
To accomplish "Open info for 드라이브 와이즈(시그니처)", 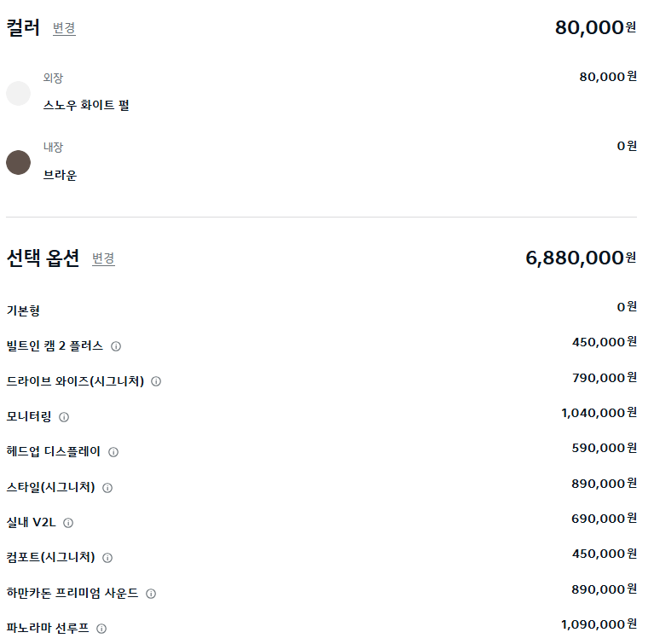I will click(x=156, y=381).
